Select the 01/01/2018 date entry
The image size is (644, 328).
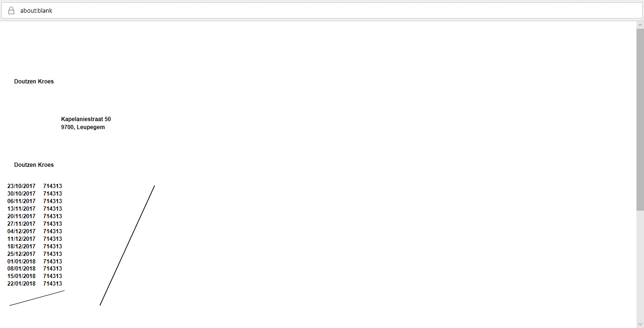point(21,262)
